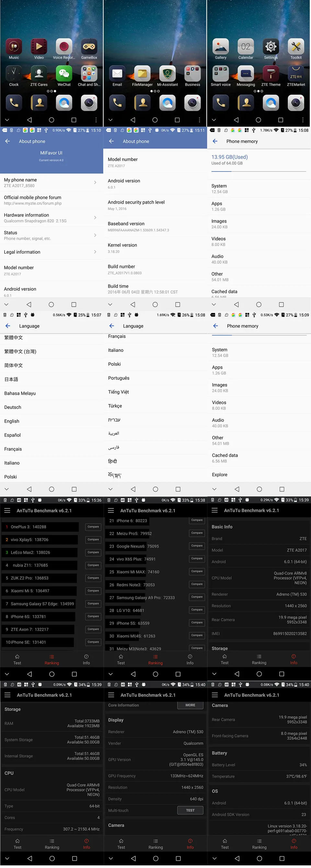
Task: Go back from About phone screen showing MiFavor UI
Action: (x=7, y=141)
